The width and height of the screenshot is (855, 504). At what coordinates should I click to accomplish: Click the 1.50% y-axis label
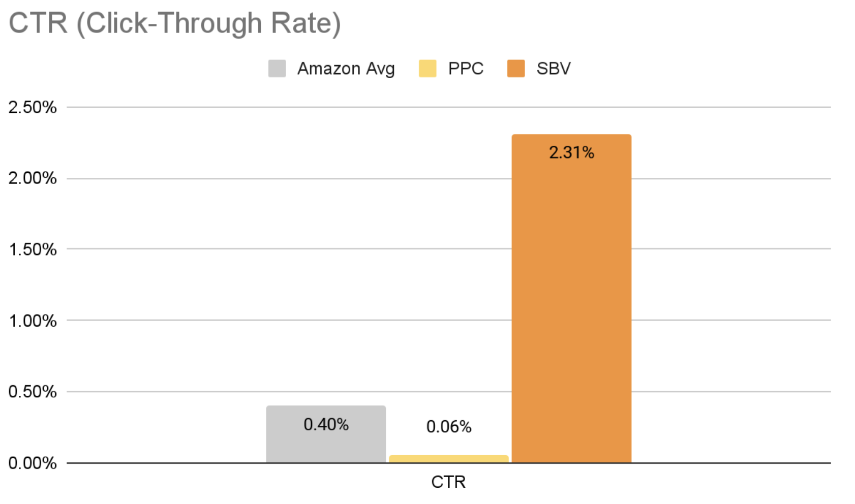click(33, 249)
